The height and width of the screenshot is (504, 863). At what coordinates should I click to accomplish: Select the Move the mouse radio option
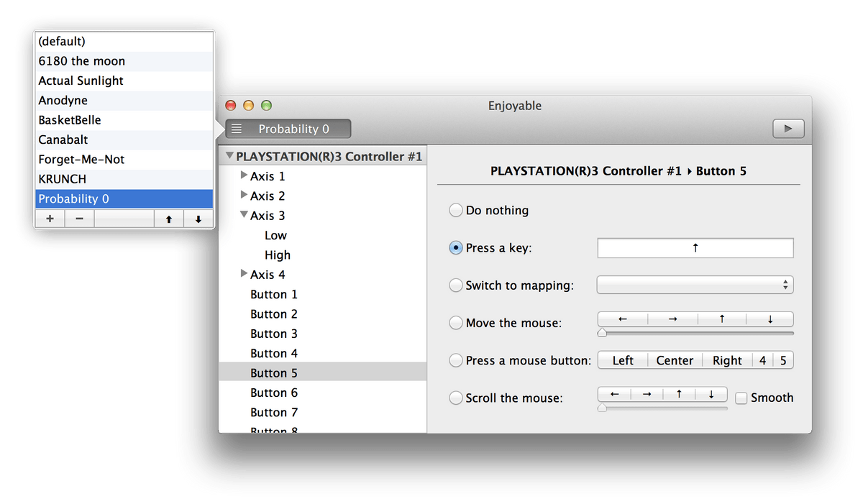456,323
